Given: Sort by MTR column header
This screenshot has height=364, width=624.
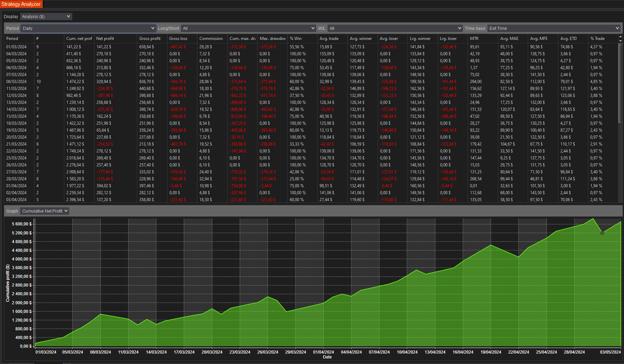Looking at the screenshot, I should [x=483, y=39].
